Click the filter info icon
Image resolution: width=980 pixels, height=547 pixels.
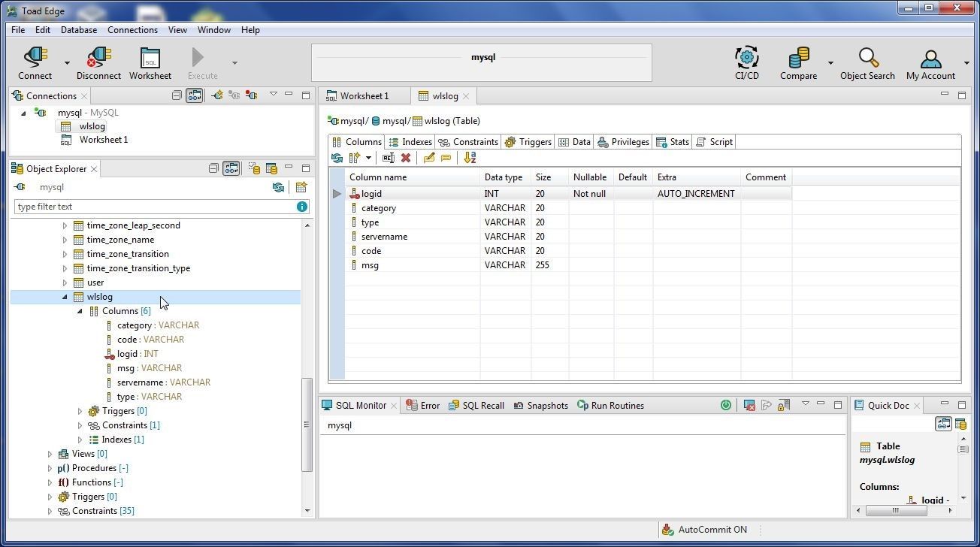(302, 207)
